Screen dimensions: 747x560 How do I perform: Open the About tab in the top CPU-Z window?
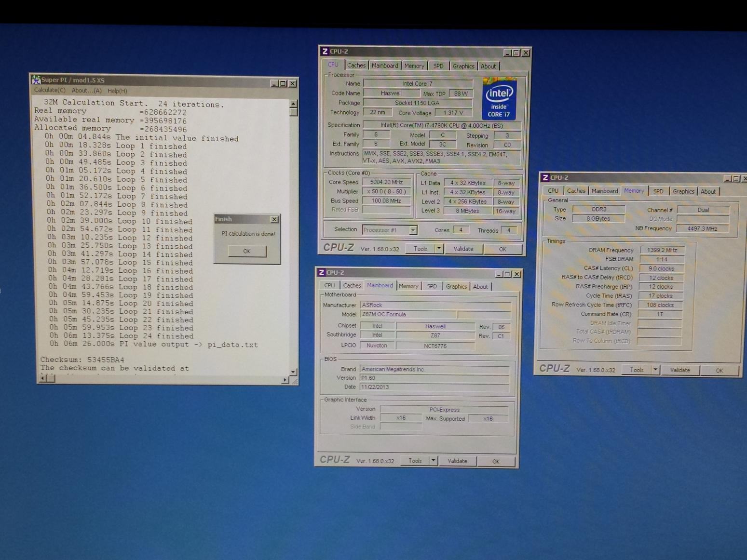coord(488,67)
